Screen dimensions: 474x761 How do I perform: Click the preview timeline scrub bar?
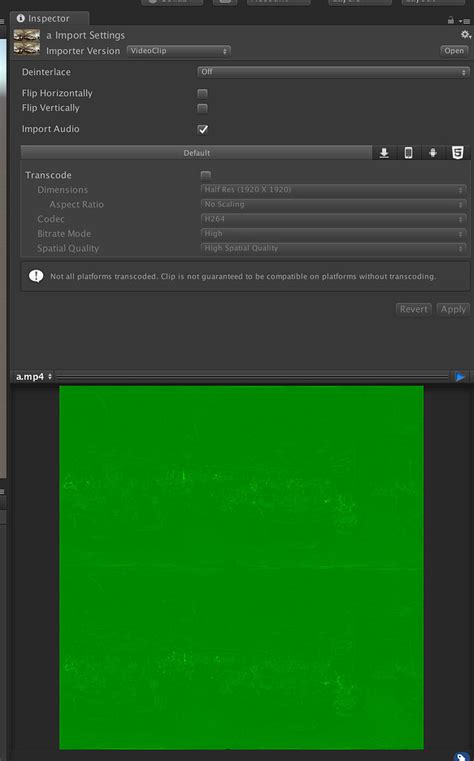pyautogui.click(x=252, y=377)
